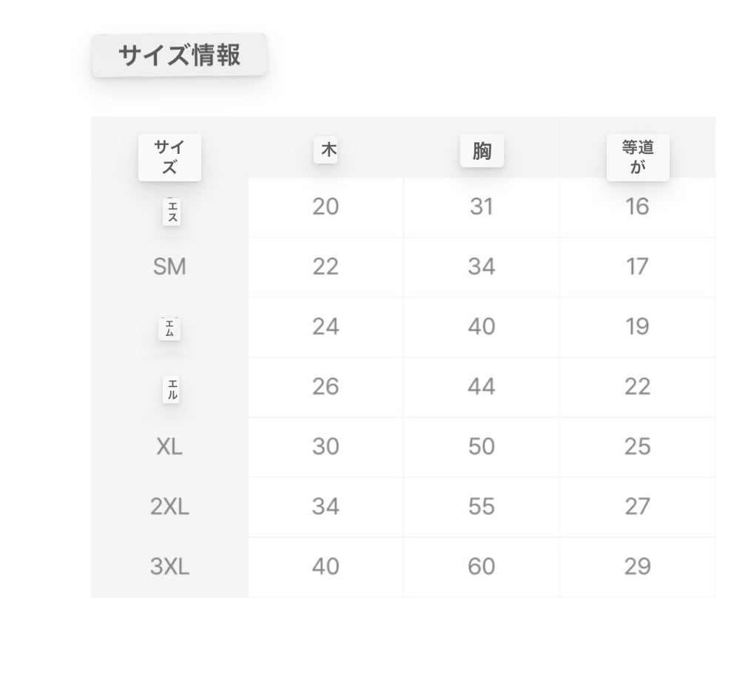This screenshot has width=748, height=700.
Task: Select chest value 34 in SM row
Action: tap(482, 267)
